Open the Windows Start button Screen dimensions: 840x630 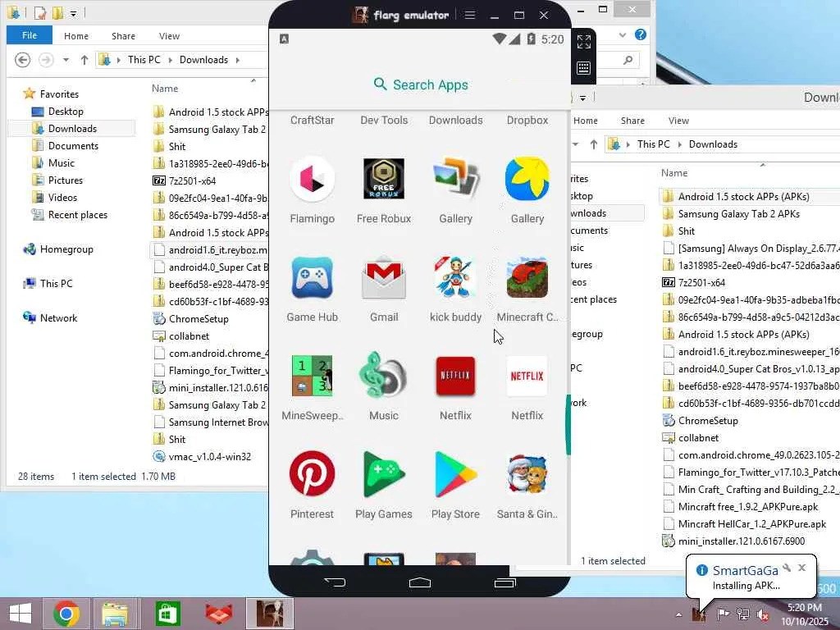[x=21, y=614]
